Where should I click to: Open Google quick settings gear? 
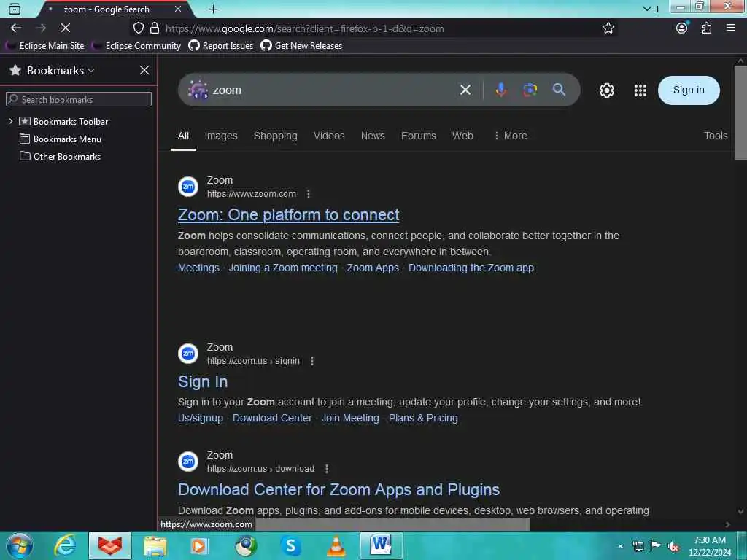(x=606, y=90)
